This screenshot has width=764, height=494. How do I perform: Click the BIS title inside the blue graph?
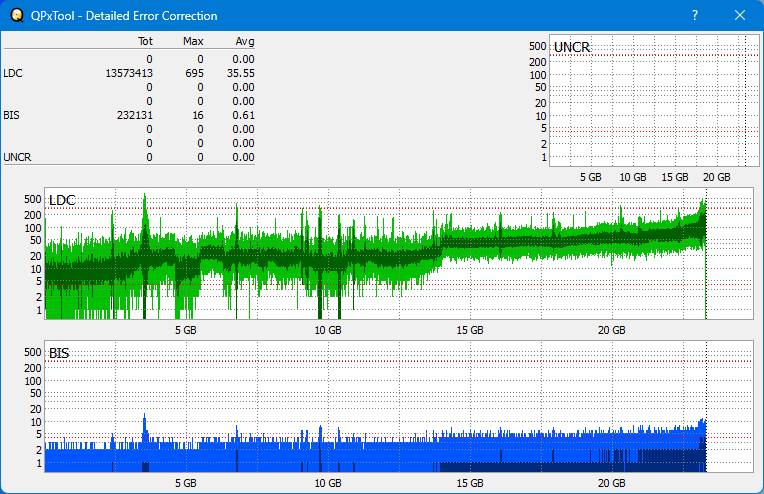(59, 353)
